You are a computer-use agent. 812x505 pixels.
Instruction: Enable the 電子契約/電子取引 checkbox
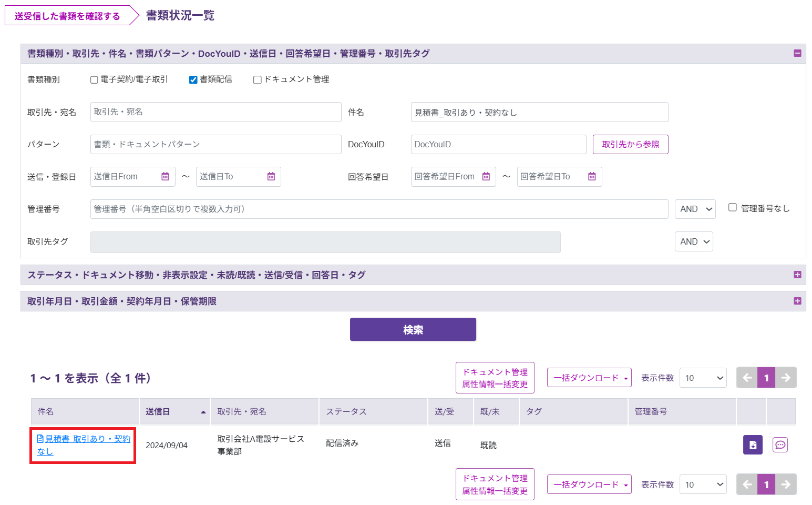(x=94, y=80)
